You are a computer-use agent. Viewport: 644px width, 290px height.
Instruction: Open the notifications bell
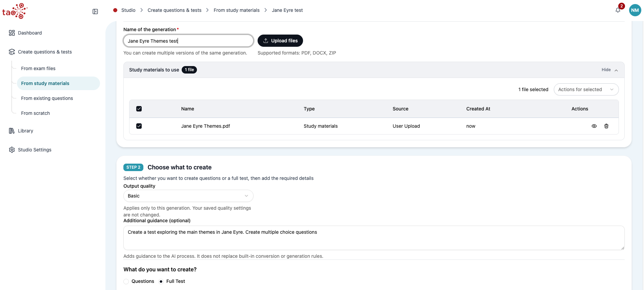point(618,10)
